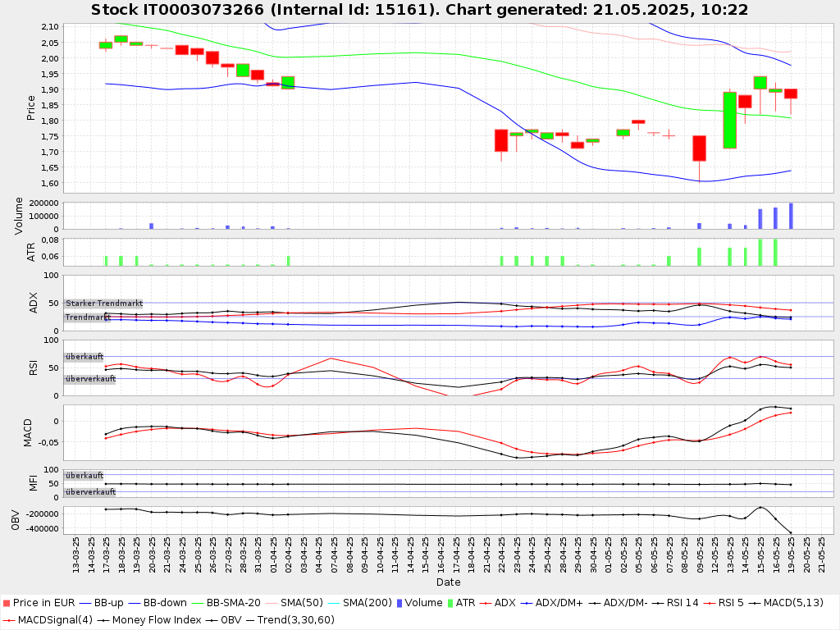Click the -400000 OBV axis tick
Viewport: 840px width, 630px height.
point(41,529)
